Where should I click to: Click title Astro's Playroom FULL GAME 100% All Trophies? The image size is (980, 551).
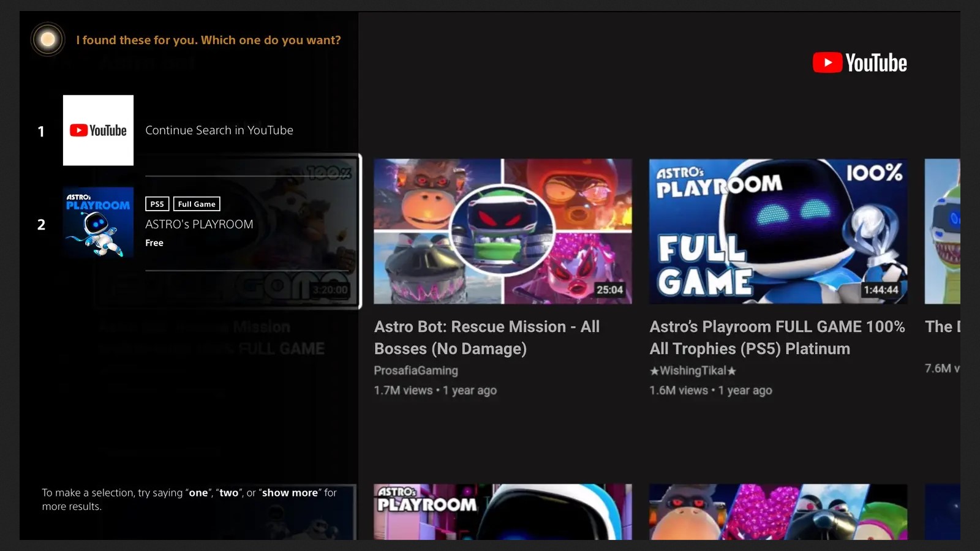pos(777,337)
